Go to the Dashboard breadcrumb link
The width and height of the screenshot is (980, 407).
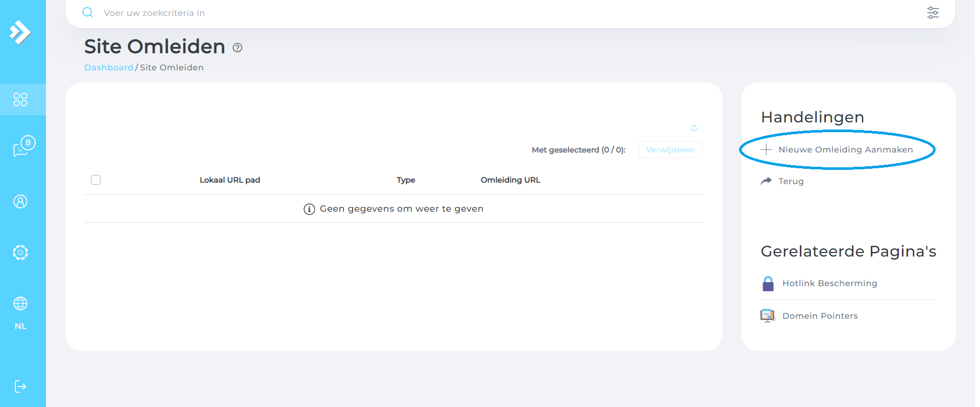pos(108,67)
